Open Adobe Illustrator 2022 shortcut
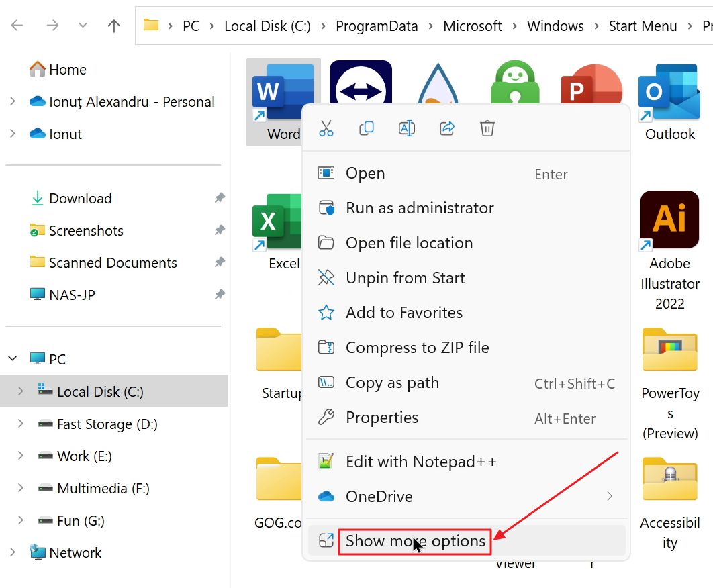Image resolution: width=713 pixels, height=588 pixels. (x=669, y=219)
